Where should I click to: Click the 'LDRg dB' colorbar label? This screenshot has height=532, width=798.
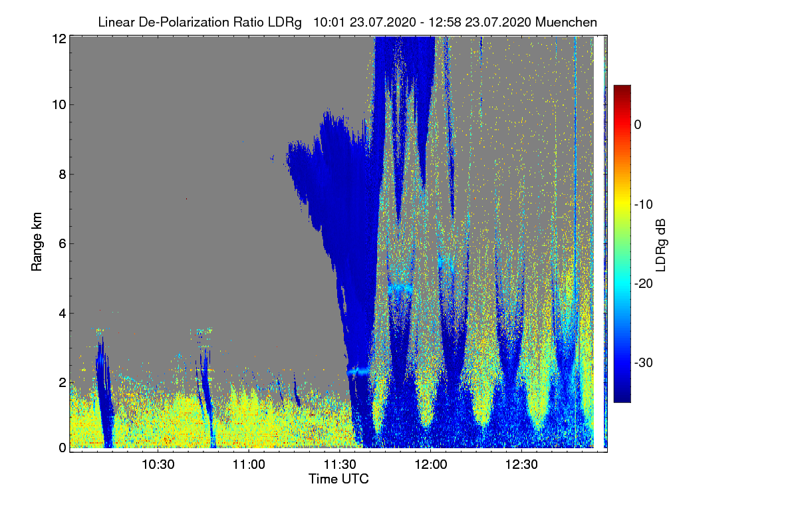coord(661,245)
